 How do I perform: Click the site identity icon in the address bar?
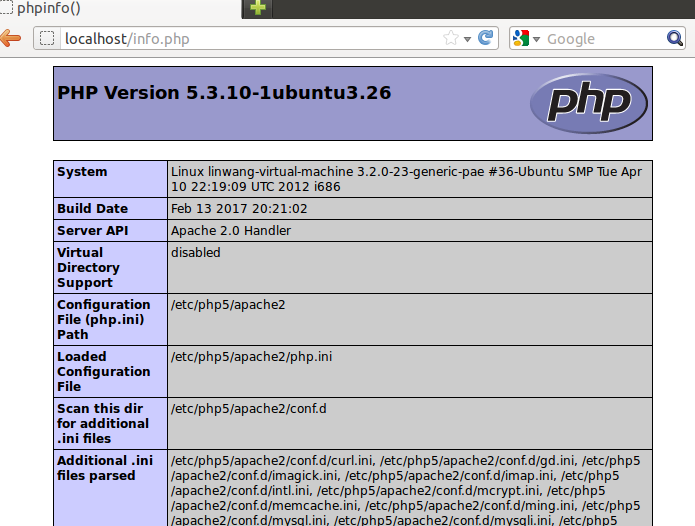pos(47,39)
